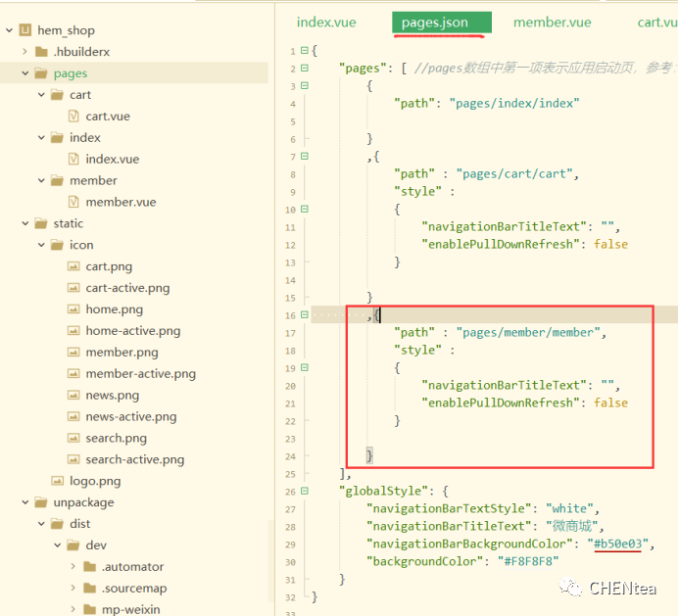Toggle code fold at line 16

click(304, 315)
